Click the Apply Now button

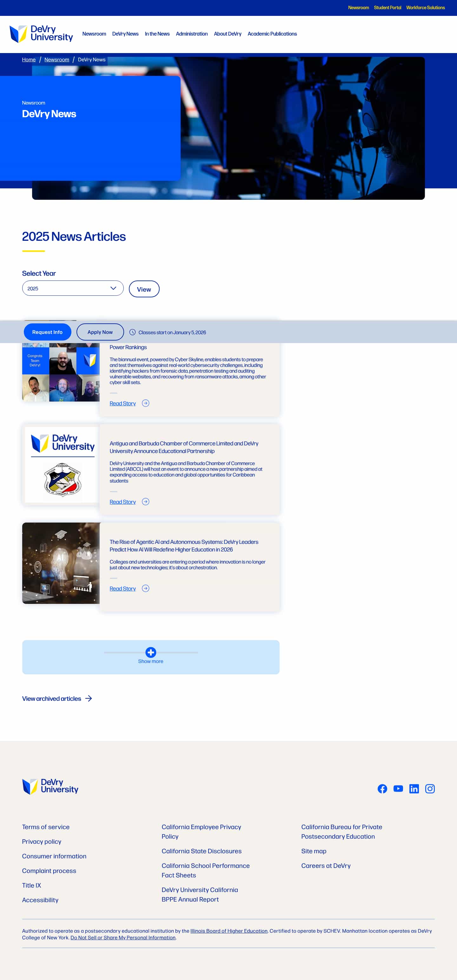pos(100,332)
